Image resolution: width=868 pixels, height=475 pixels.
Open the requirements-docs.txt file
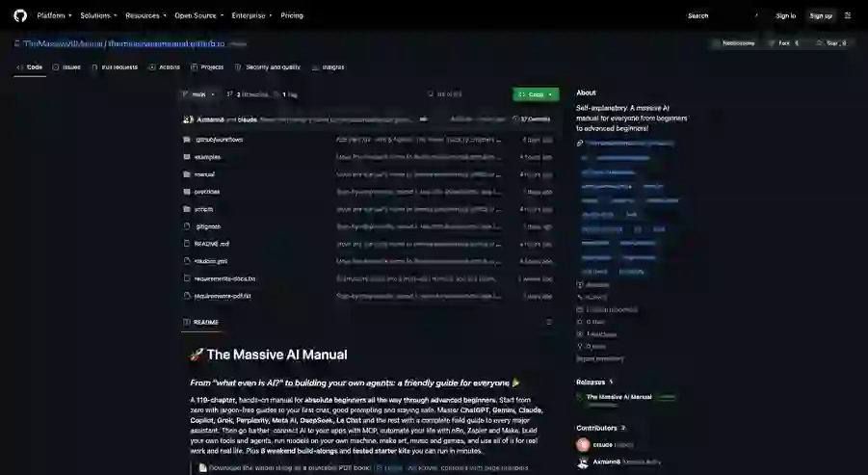(x=224, y=278)
